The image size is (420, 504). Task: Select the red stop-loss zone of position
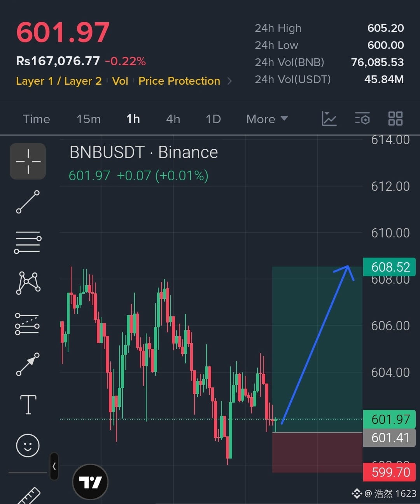317,452
